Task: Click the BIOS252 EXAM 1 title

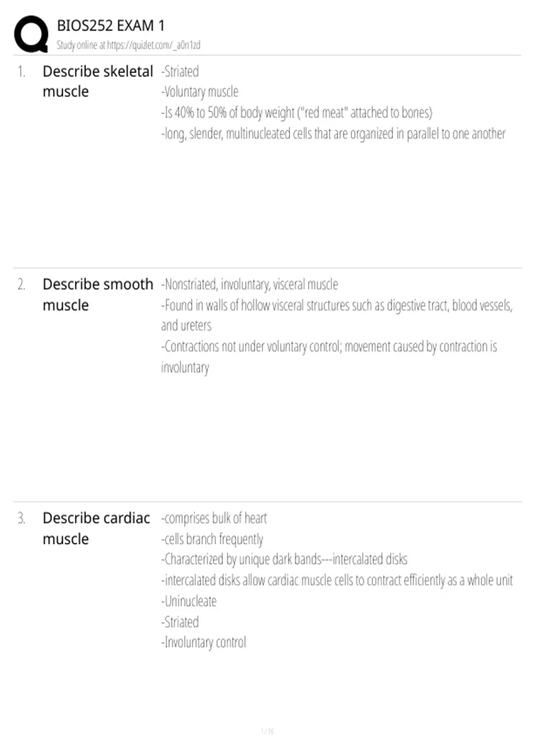Action: 111,26
